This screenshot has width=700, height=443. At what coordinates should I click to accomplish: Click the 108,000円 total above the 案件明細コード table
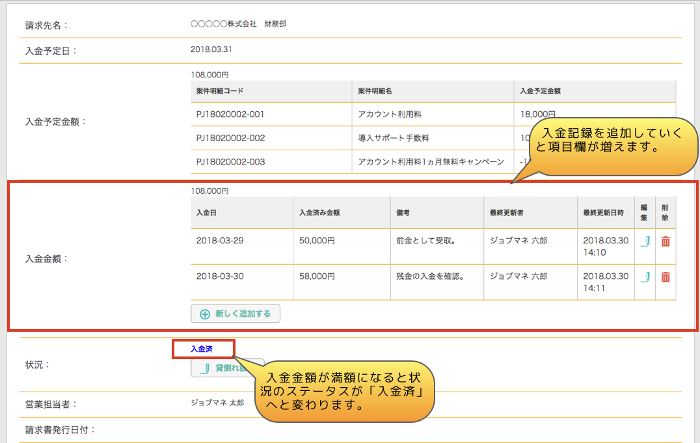pyautogui.click(x=209, y=75)
